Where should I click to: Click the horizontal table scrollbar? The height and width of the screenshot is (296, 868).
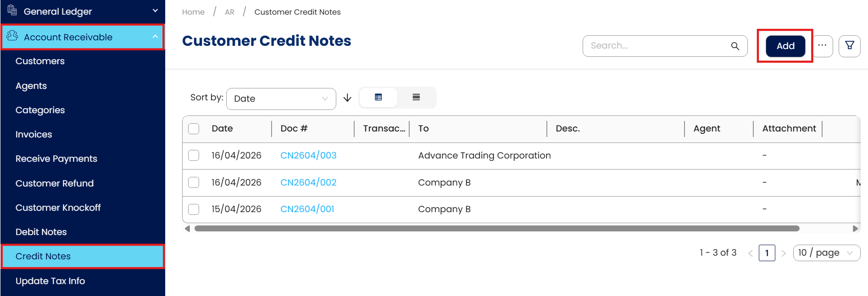pyautogui.click(x=496, y=228)
